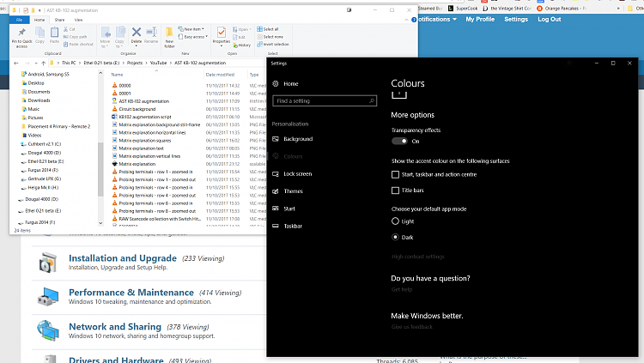Open Themes in Settings sidebar

point(293,191)
